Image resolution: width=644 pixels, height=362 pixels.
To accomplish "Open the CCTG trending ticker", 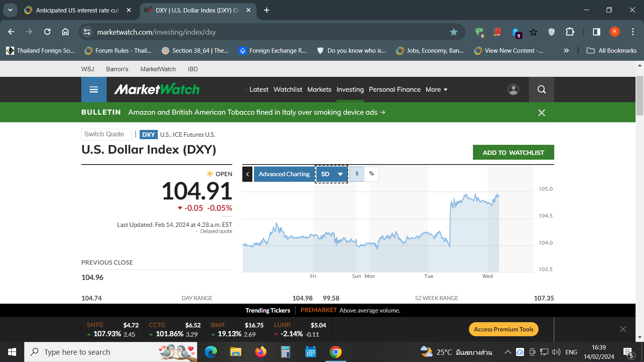I will 175,329.
